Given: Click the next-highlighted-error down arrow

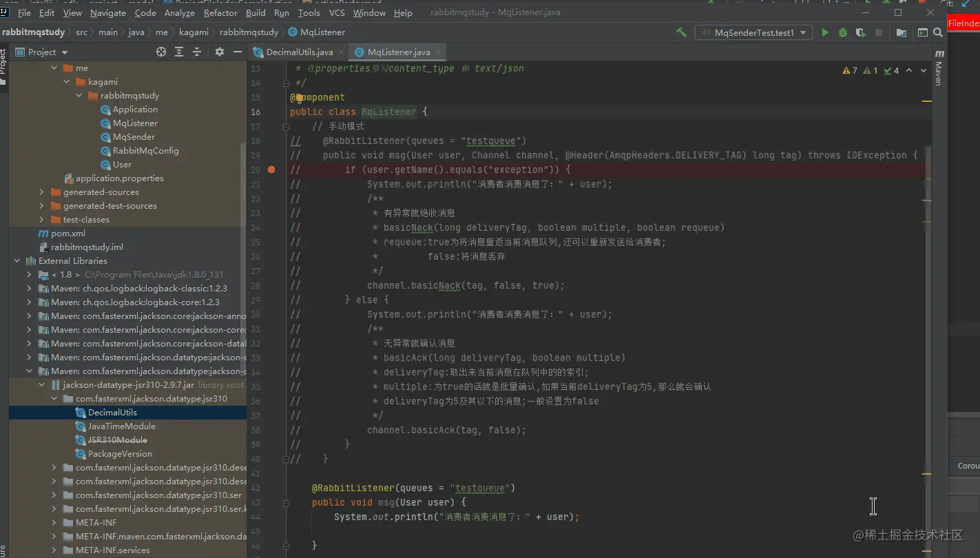Looking at the screenshot, I should point(924,70).
